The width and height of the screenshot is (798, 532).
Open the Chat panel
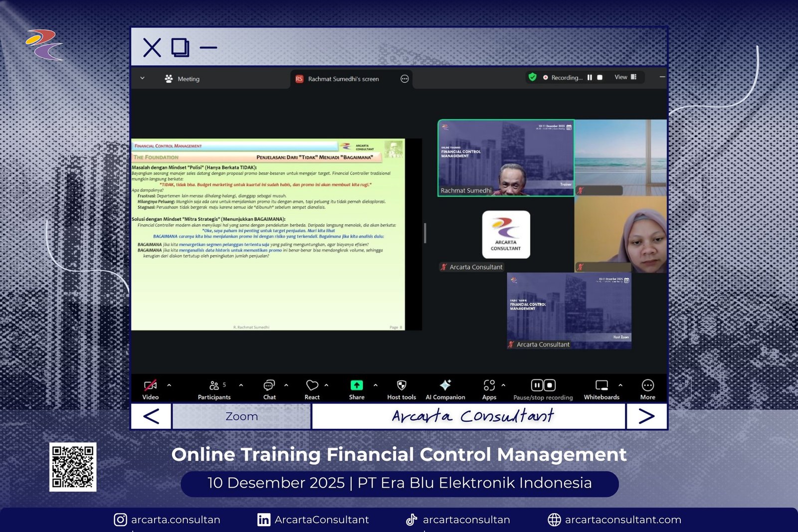pos(269,389)
